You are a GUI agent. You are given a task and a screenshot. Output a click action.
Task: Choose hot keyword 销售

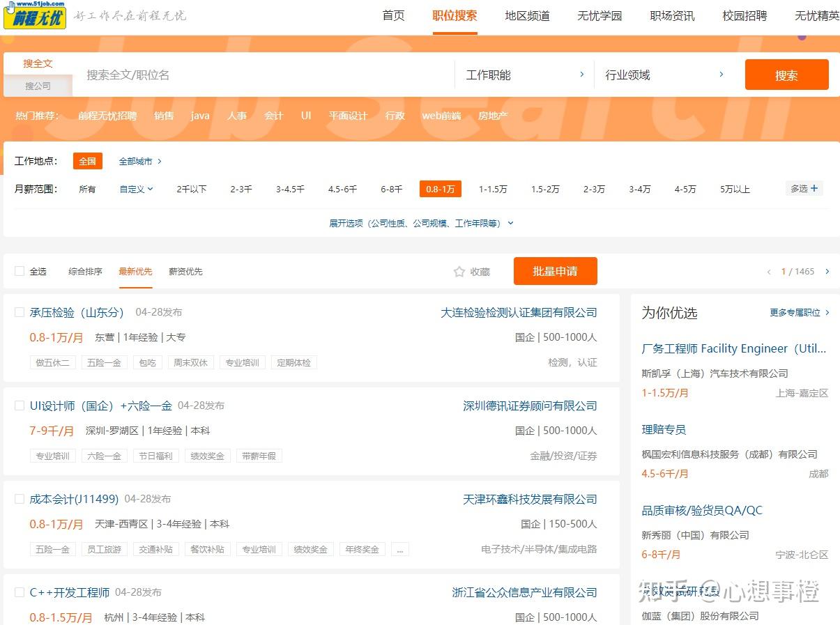[x=164, y=116]
